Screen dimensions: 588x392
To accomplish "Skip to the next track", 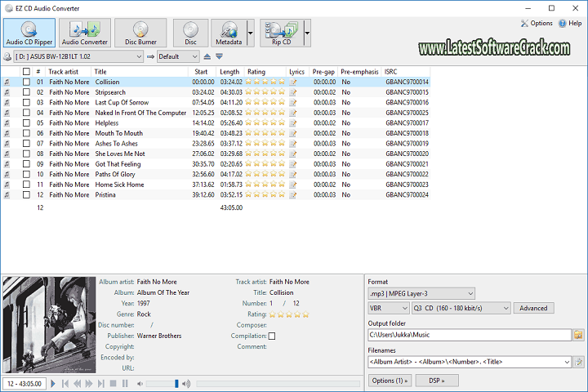I will click(x=101, y=383).
